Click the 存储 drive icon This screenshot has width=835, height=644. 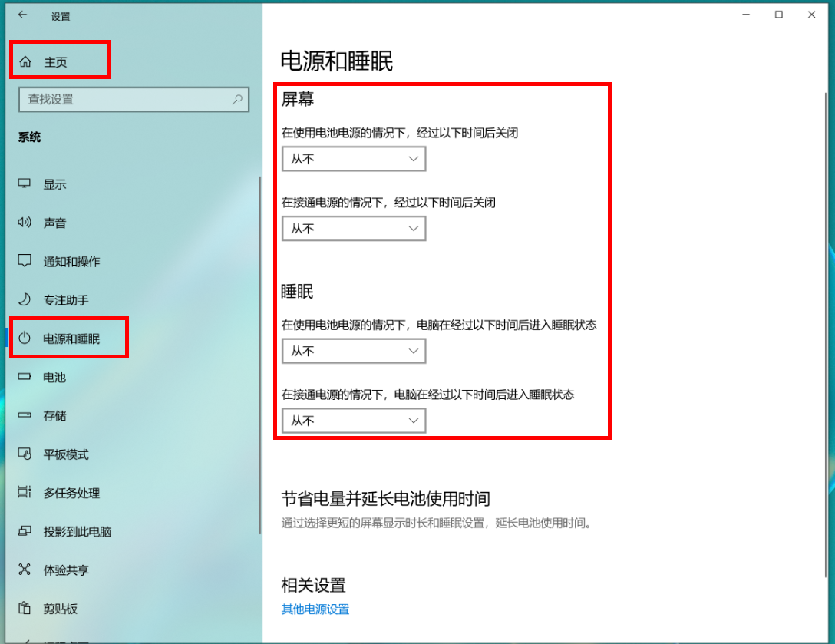25,415
